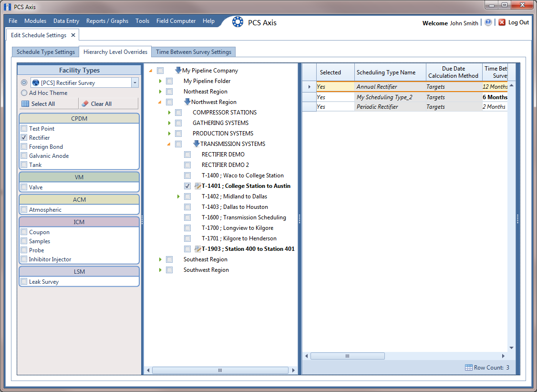Select the Ad Hoc Theme radio button

tap(24, 93)
